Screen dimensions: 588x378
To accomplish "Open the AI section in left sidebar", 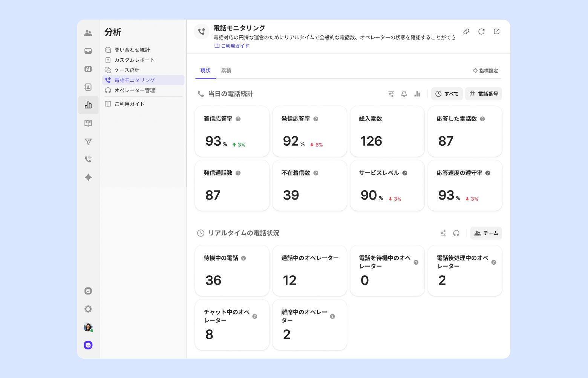I will click(x=88, y=69).
